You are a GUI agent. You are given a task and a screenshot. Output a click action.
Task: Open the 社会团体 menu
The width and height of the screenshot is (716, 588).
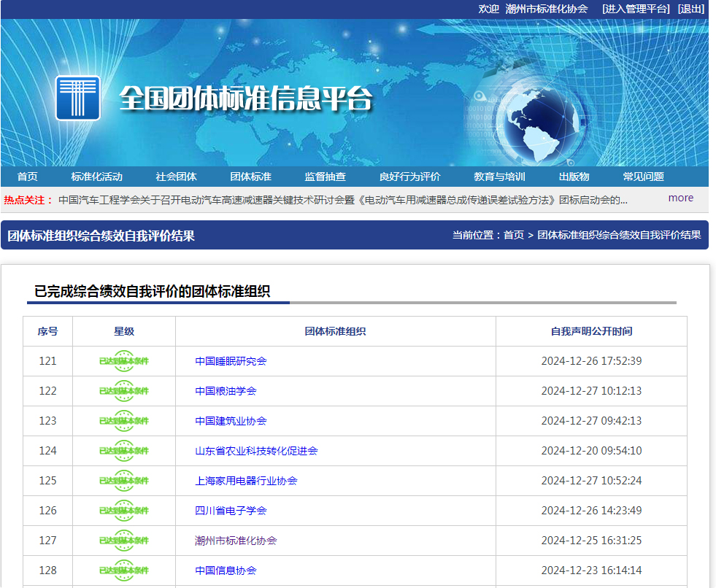click(x=176, y=177)
